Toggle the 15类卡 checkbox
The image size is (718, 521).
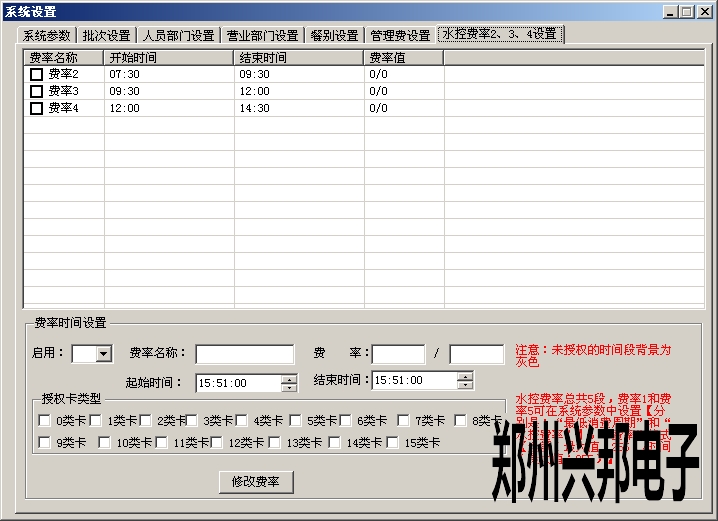point(393,442)
